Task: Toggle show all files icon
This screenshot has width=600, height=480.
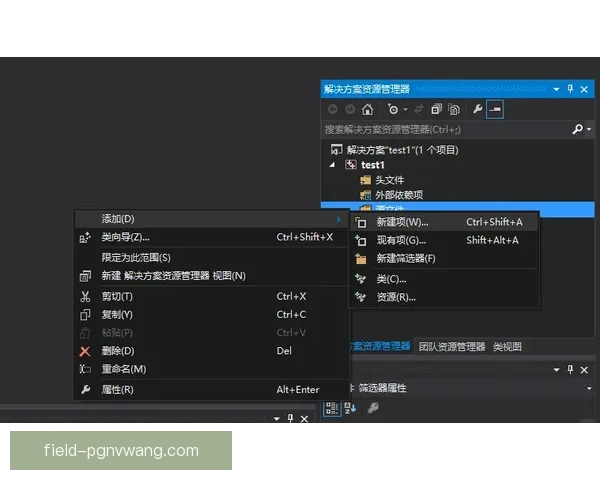Action: point(454,109)
